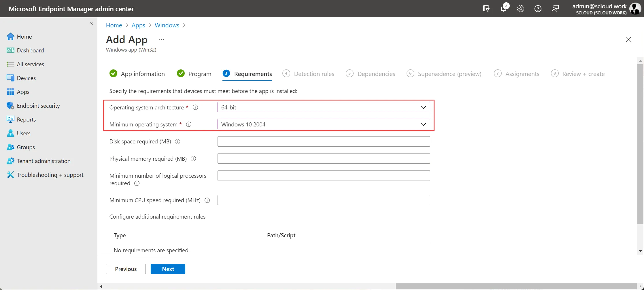Expand Operating system architecture dropdown
Screen dimensions: 644x290
[x=324, y=107]
